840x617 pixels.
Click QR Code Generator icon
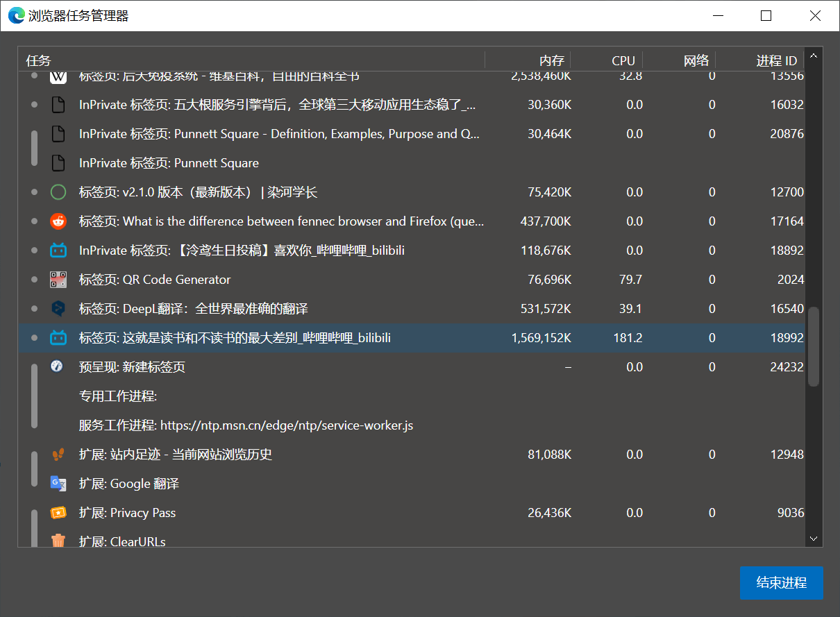point(58,280)
